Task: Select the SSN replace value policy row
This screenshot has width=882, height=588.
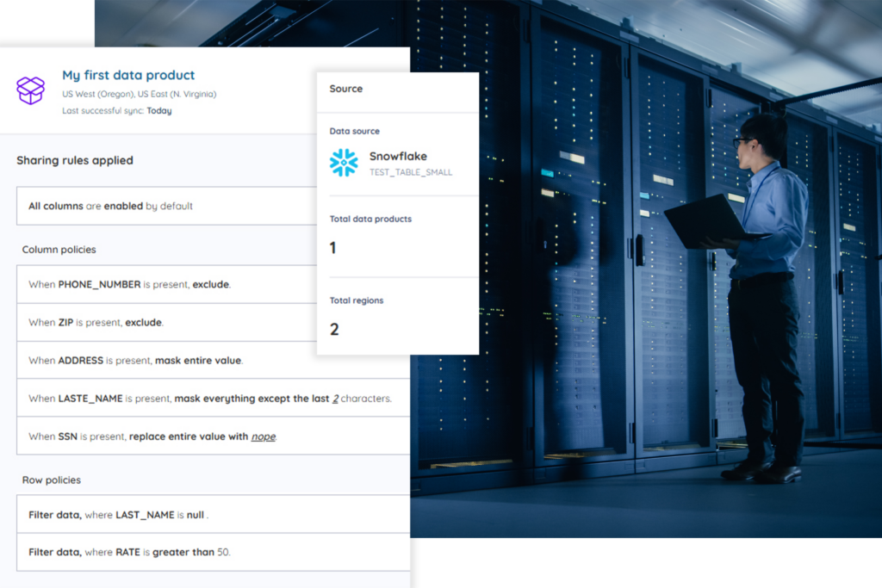Action: [x=214, y=436]
